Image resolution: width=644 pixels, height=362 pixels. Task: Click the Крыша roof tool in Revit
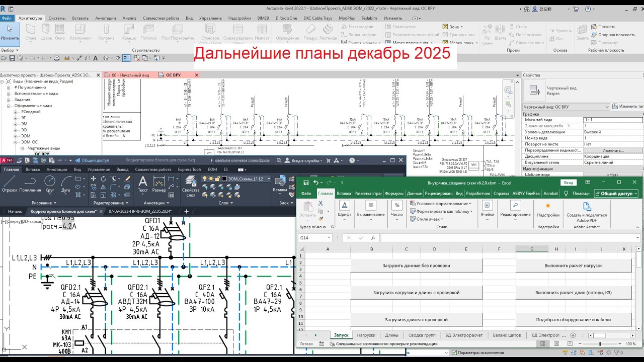[x=129, y=32]
